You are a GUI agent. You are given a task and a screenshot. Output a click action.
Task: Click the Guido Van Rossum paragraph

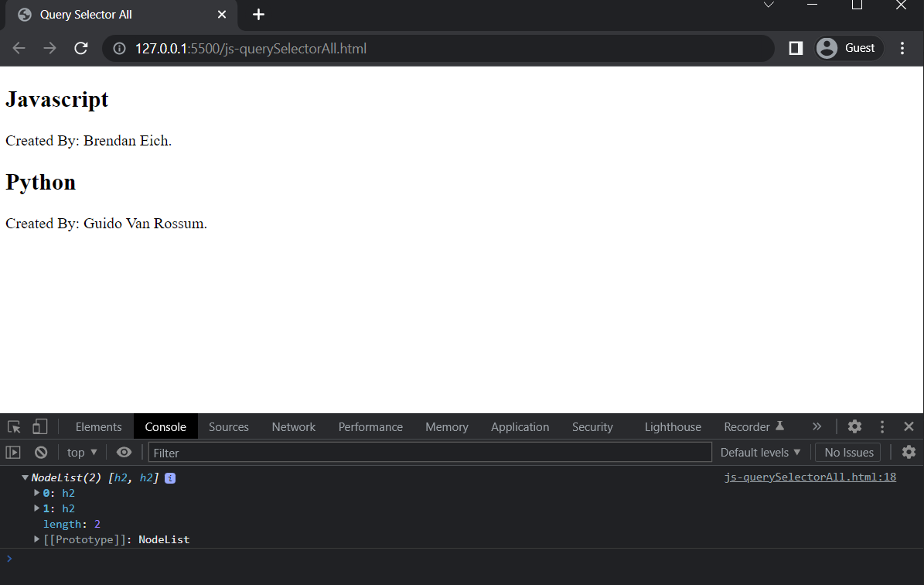[106, 224]
